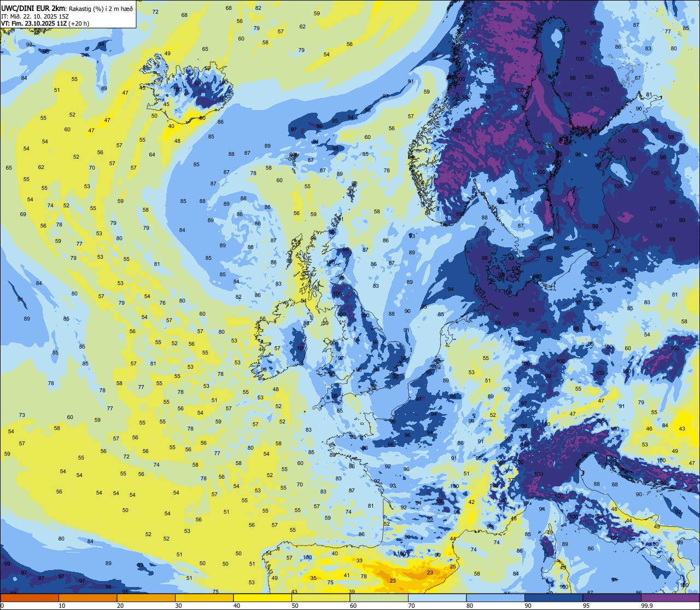Click the 10–20 orange legend swatch
The width and height of the screenshot is (700, 610).
(87, 598)
